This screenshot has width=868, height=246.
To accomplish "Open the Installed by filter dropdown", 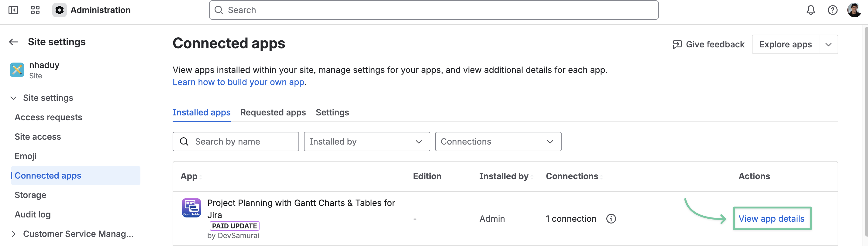I will (367, 142).
